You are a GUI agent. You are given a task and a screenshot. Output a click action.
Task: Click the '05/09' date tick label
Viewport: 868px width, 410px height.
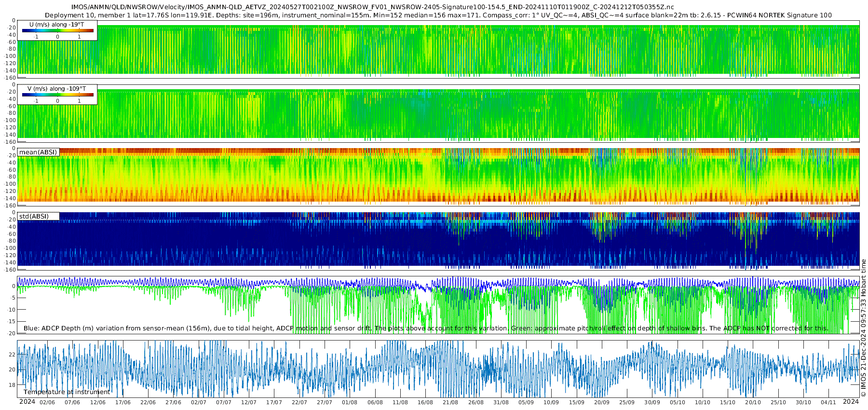click(526, 402)
